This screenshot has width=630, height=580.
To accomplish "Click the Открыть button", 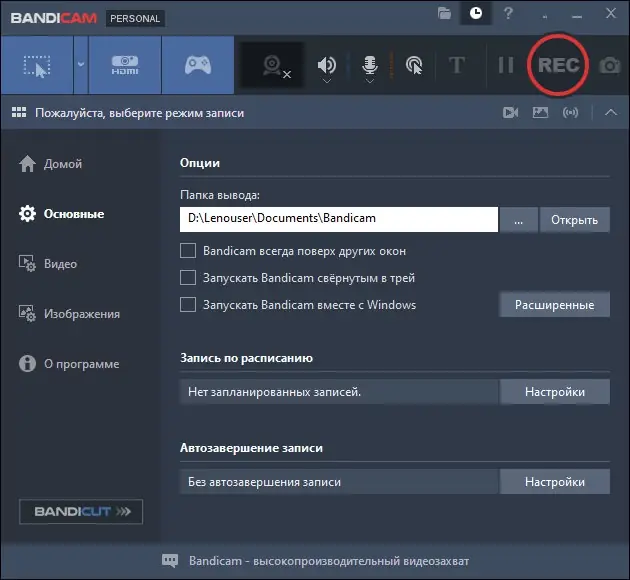I will tap(575, 220).
